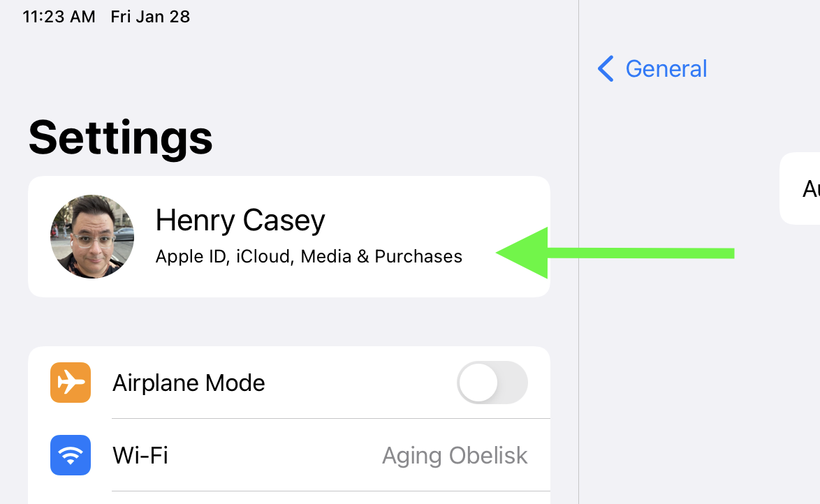Click the time 11:23 AM in status bar
Image resolution: width=820 pixels, height=504 pixels.
(59, 16)
